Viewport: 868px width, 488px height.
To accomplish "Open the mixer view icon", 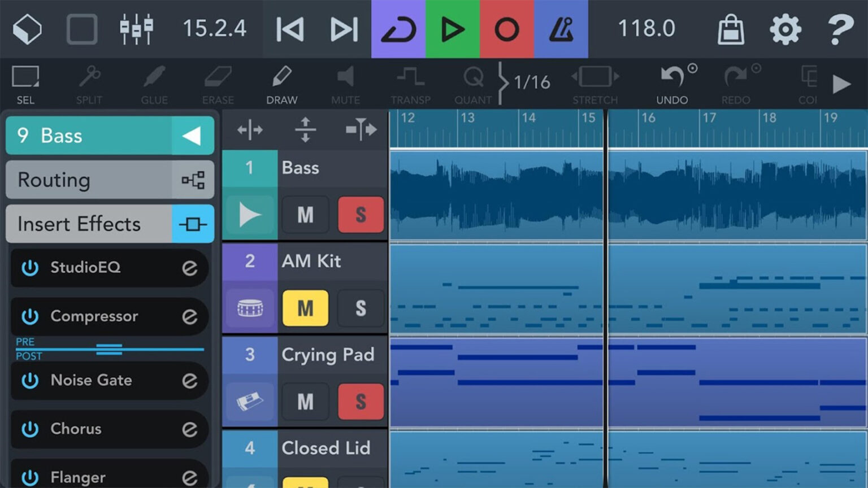I will point(136,28).
